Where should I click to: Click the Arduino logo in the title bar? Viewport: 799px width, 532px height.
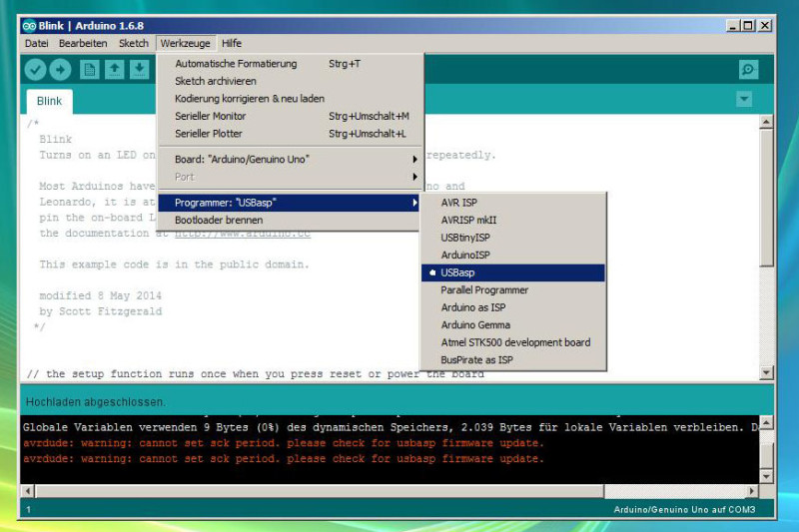[29, 26]
